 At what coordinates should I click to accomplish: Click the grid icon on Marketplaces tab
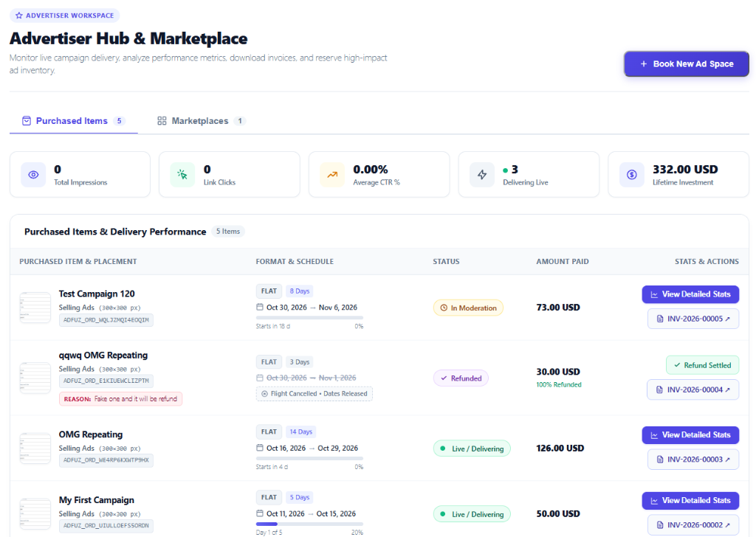point(162,121)
